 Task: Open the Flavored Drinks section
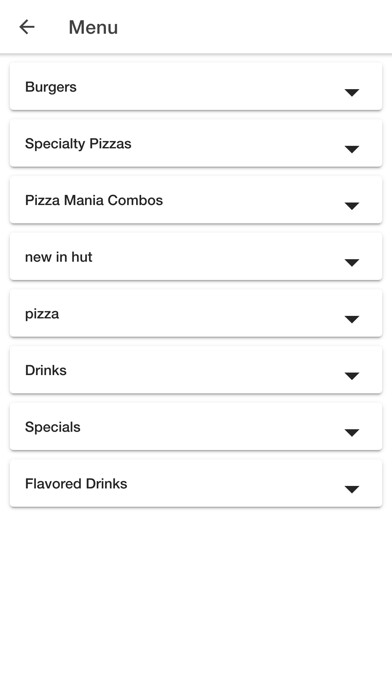(x=196, y=483)
